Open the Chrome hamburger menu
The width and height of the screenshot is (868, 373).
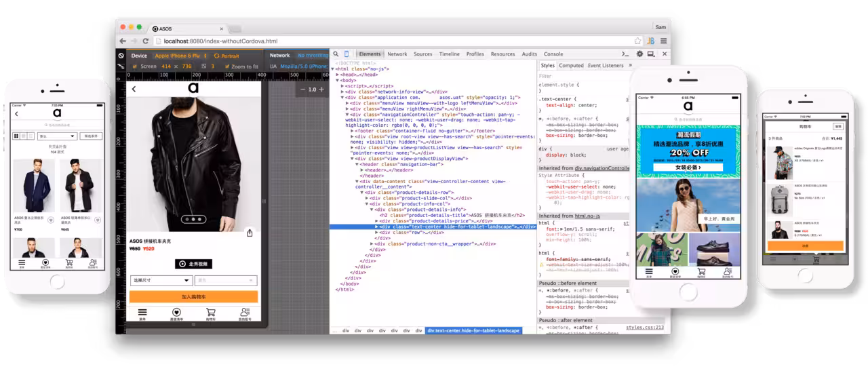[x=663, y=41]
